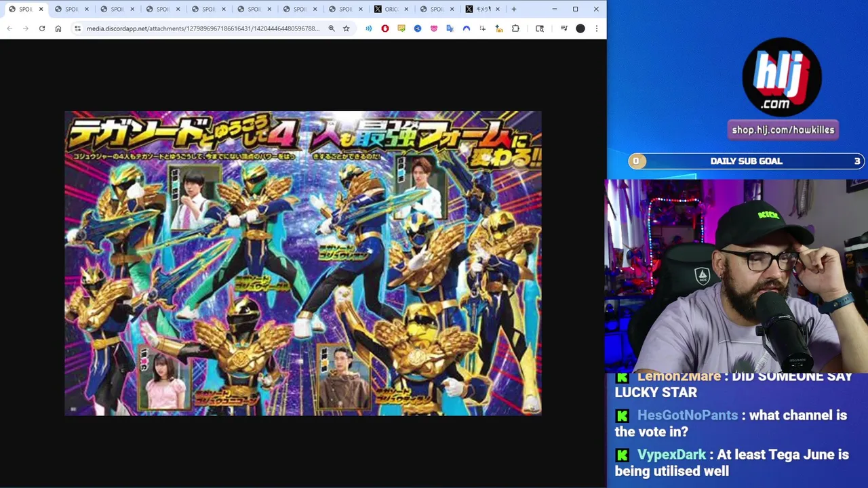The height and width of the screenshot is (488, 868).
Task: Click the blue sound-waves extension icon
Action: coord(369,28)
